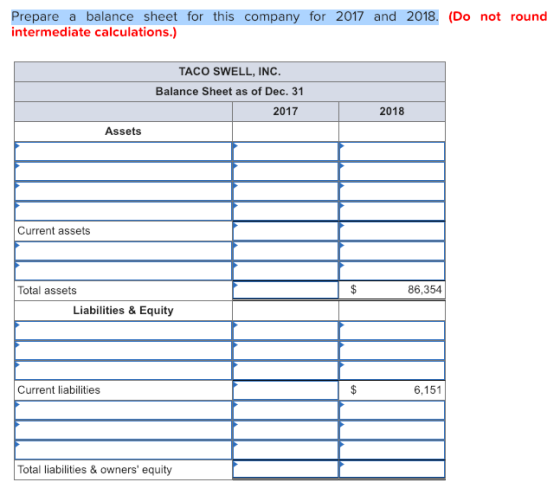Viewport: 560px width, 495px height.
Task: Select 2017 value field of first asset row
Action: pos(285,151)
